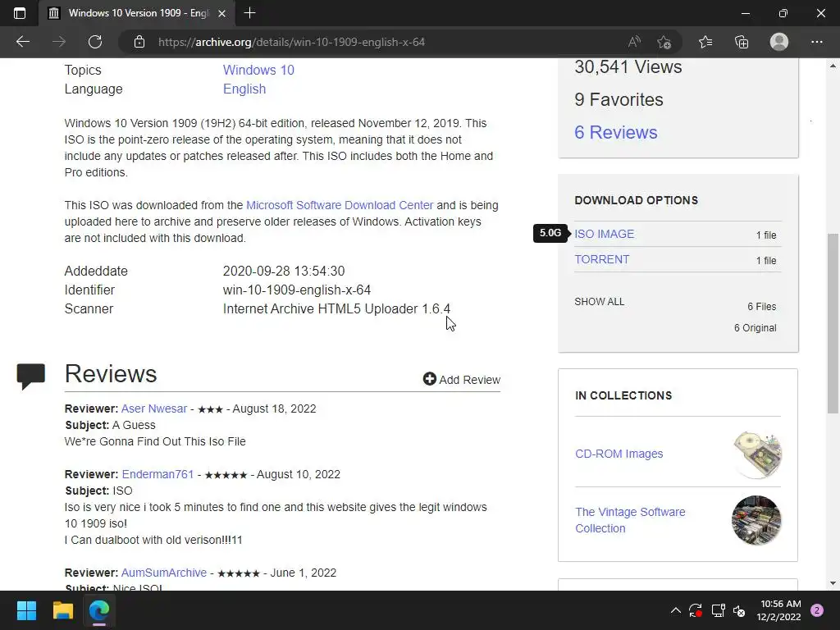Screen dimensions: 840x630
Task: Open the tab actions menu icon
Action: [20, 13]
